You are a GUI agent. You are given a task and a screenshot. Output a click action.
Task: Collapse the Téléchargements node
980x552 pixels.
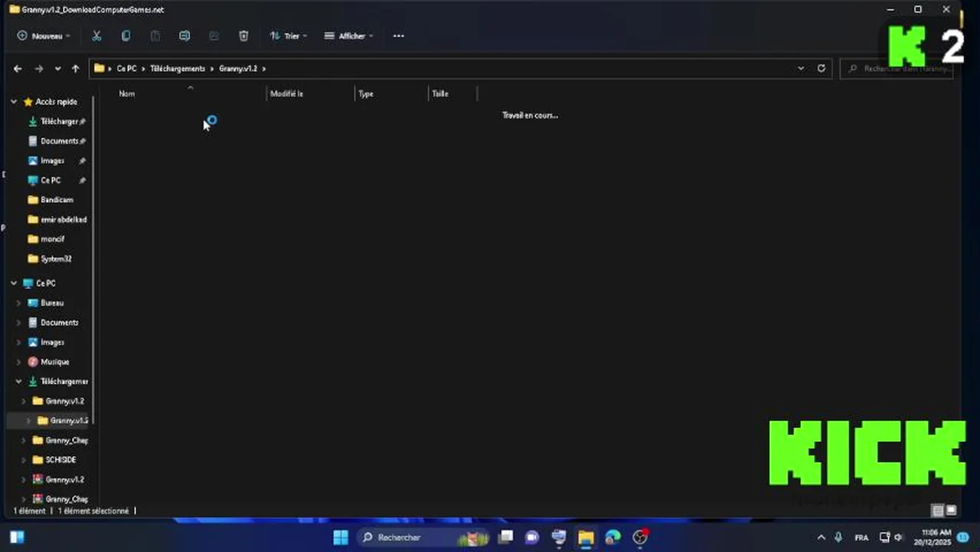[19, 381]
